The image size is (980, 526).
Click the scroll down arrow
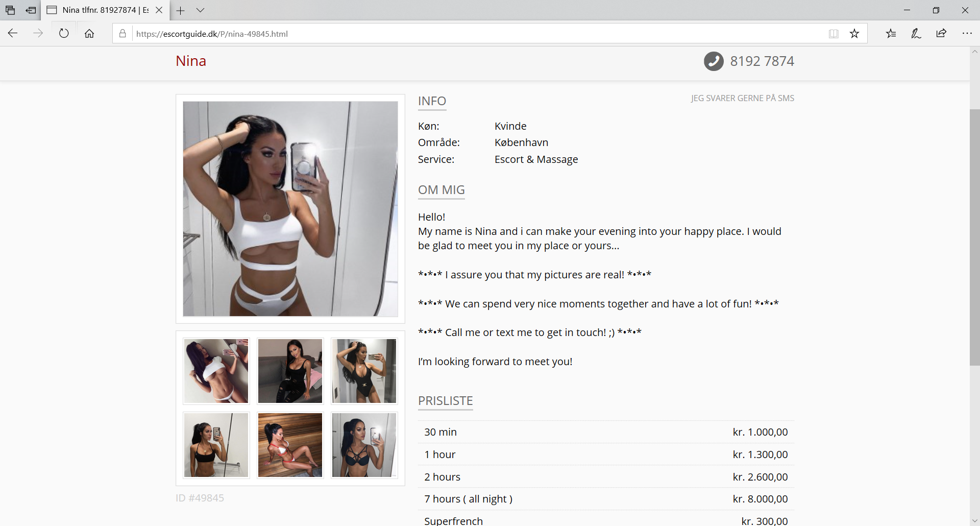pyautogui.click(x=974, y=521)
